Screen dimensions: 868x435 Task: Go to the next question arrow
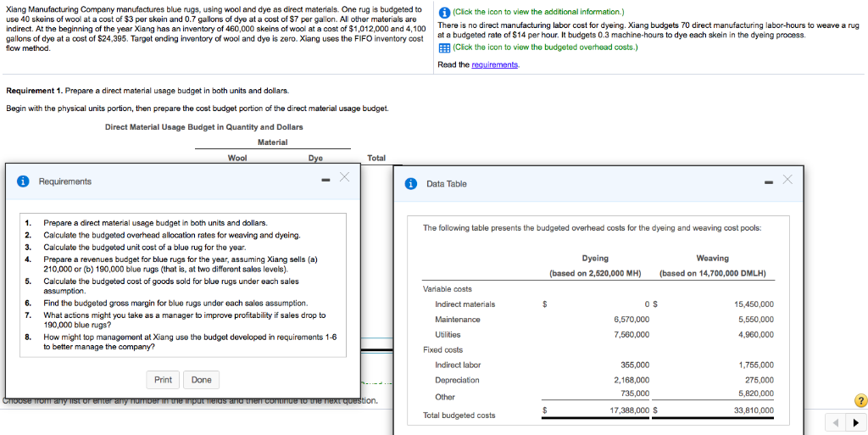click(x=856, y=423)
